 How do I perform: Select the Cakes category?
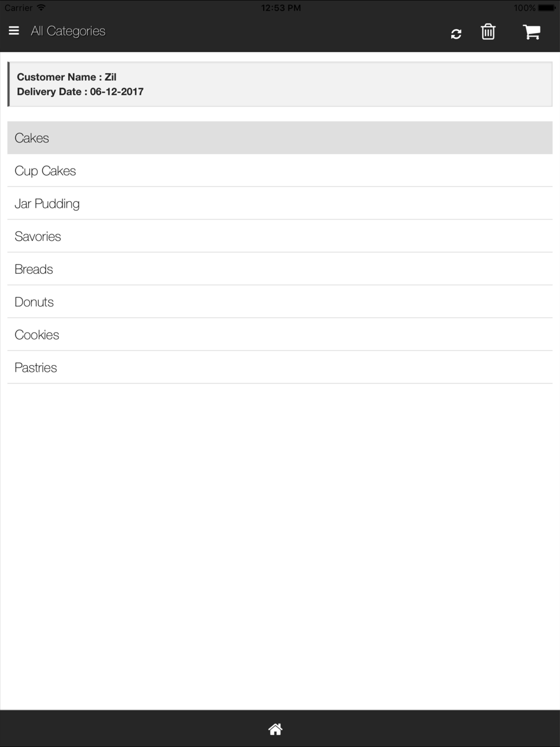pyautogui.click(x=280, y=138)
